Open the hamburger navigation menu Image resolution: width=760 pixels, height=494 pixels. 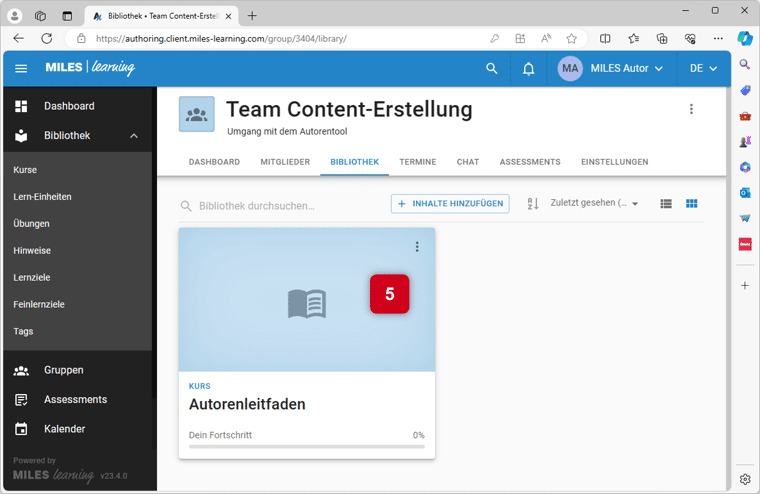(21, 69)
